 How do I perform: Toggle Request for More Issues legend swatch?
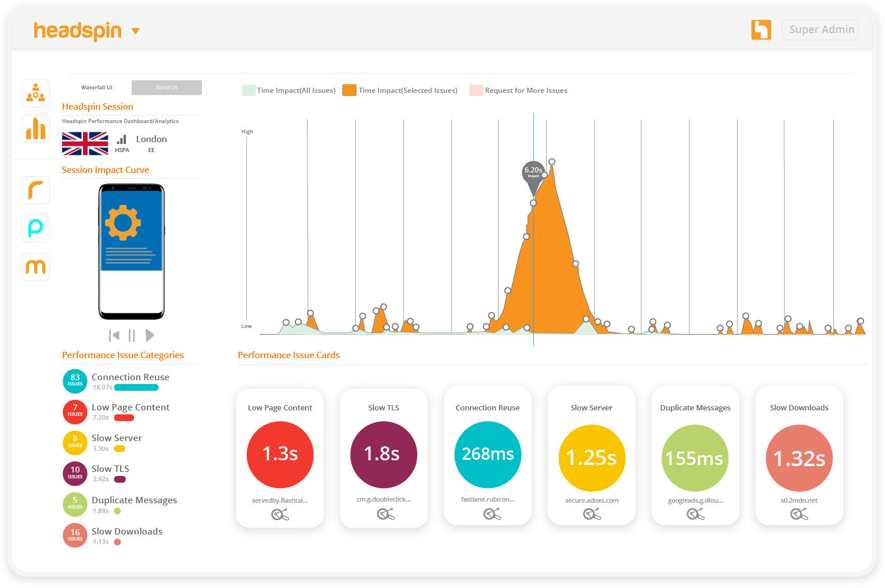coord(476,90)
